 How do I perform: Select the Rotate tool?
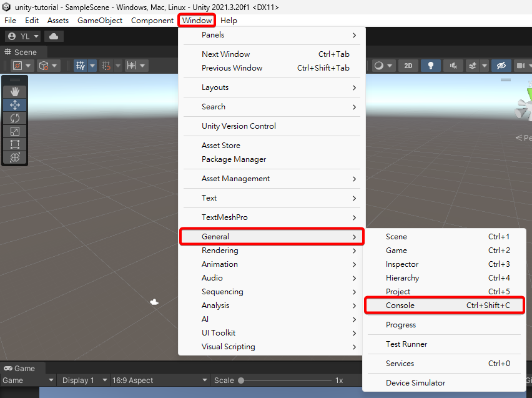coord(14,118)
